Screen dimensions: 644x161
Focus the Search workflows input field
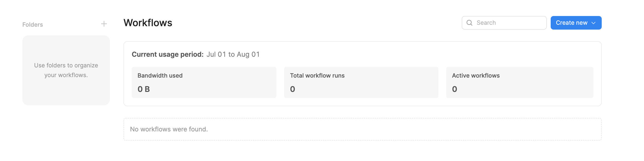504,23
